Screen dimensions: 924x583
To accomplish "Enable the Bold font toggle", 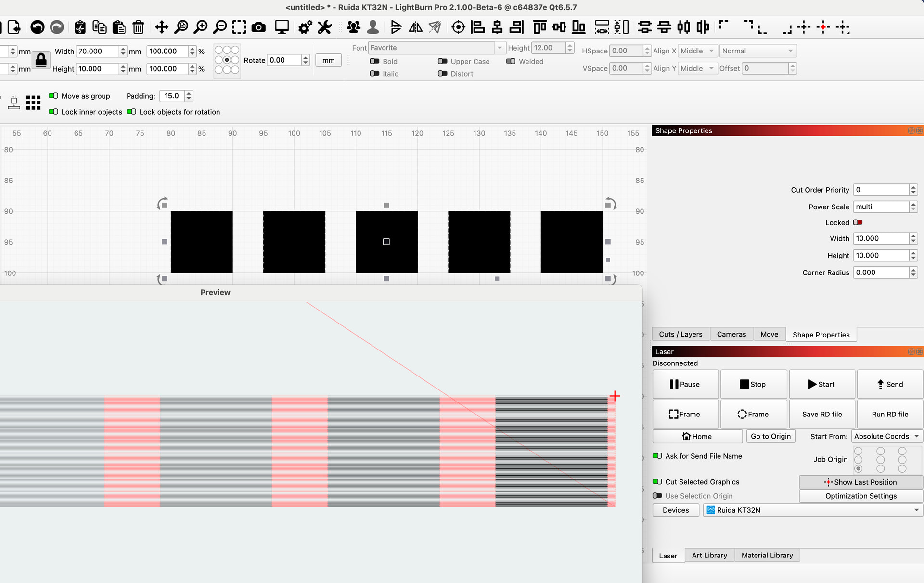I will click(x=374, y=61).
